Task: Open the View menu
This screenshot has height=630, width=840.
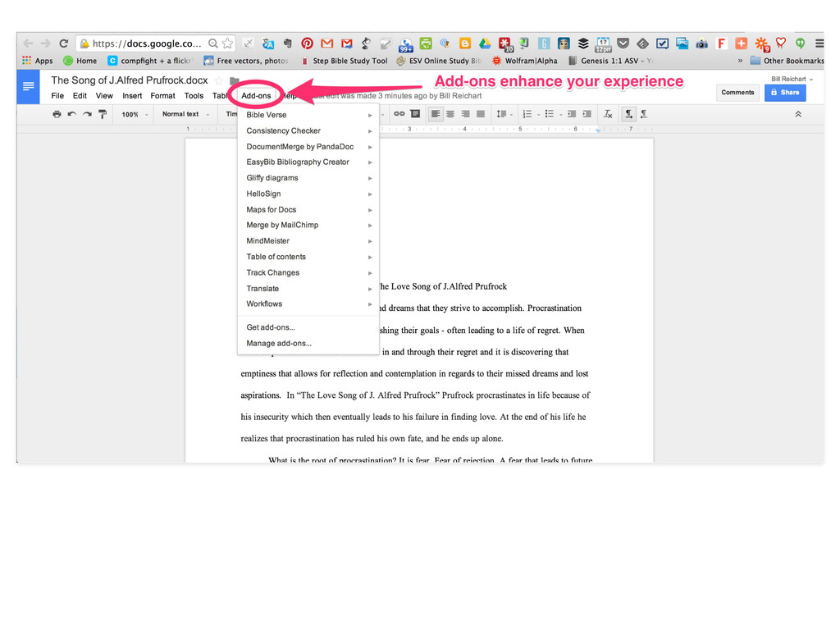Action: point(104,96)
